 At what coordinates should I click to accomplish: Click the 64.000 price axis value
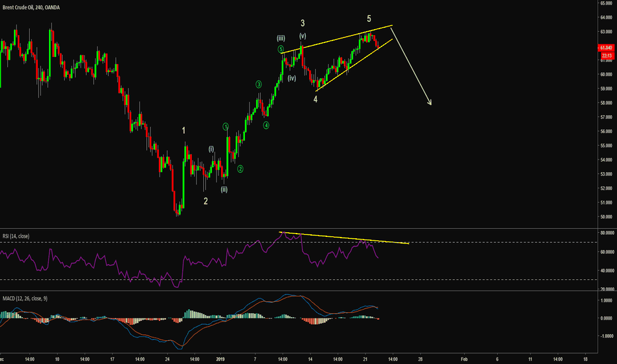(606, 17)
